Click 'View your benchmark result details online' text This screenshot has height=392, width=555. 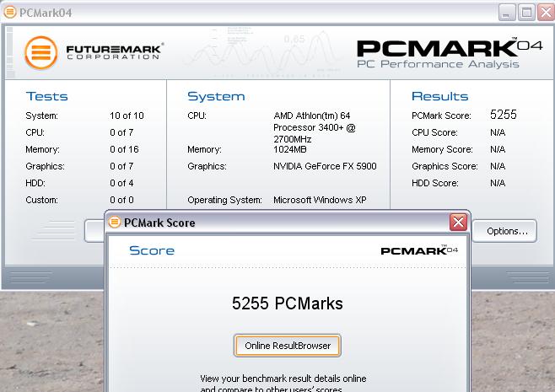click(283, 379)
